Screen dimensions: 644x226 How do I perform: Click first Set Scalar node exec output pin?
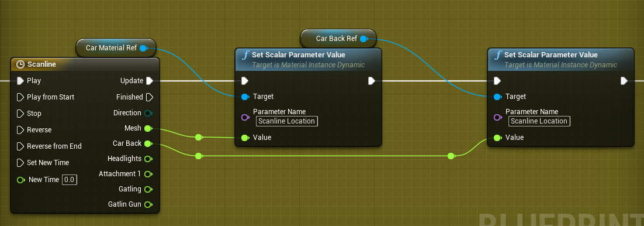point(372,81)
